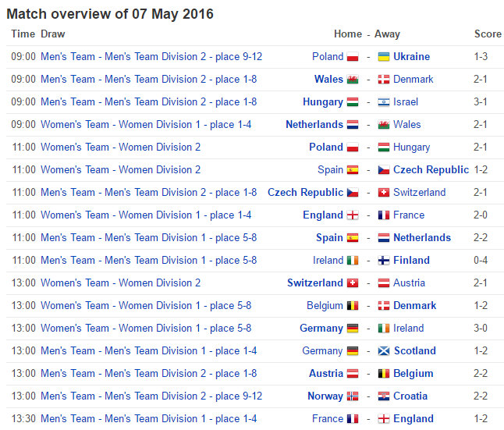The image size is (504, 430).
Task: Open the Women Division 2 draw for Switzerland vs Austria
Action: (120, 283)
